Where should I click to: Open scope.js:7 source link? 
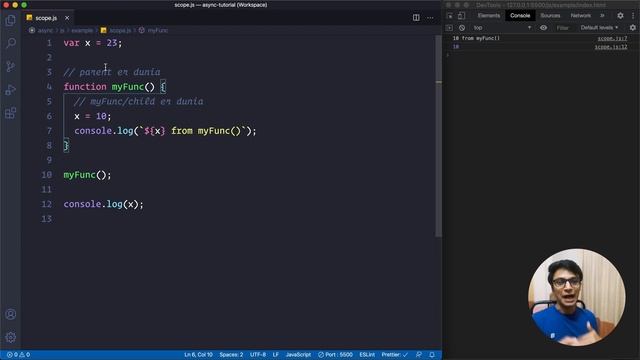click(612, 38)
